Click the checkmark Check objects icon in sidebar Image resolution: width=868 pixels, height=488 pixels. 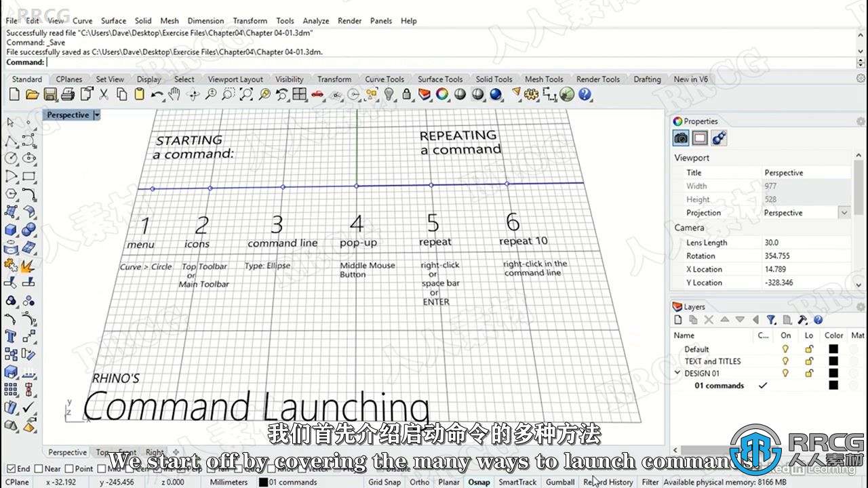point(28,407)
